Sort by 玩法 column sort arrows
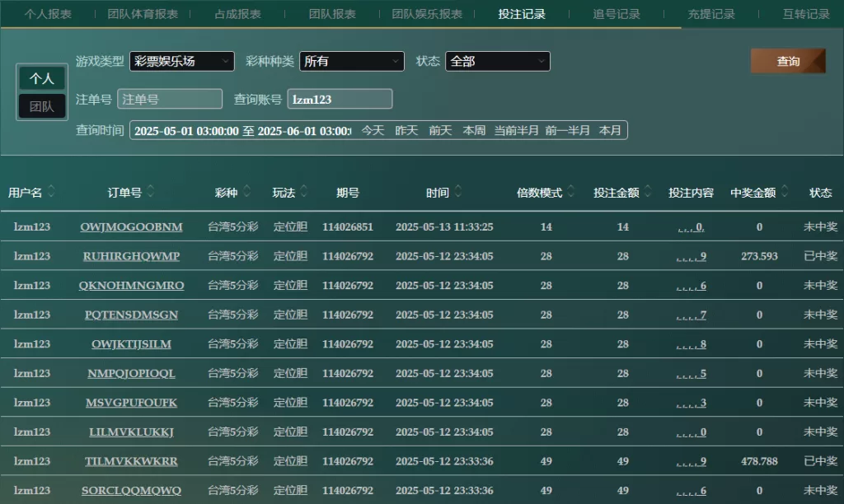The height and width of the screenshot is (504, 844). 304,191
